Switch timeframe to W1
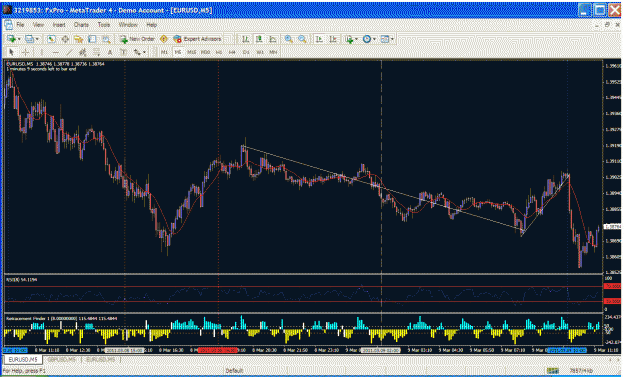Viewport: 625px width, 377px height. click(259, 52)
